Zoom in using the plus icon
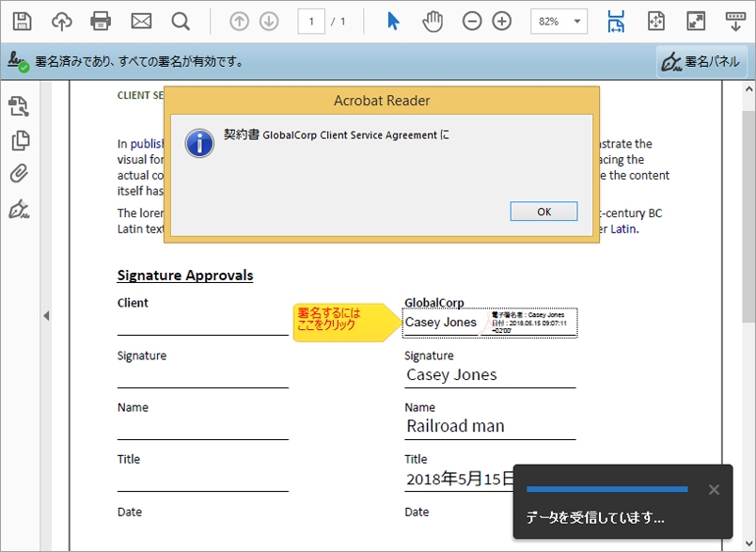 pyautogui.click(x=500, y=20)
